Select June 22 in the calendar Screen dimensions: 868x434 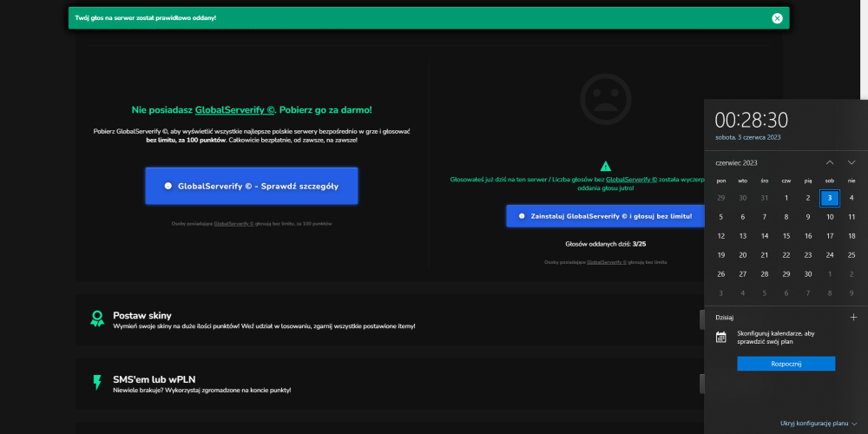click(x=786, y=254)
